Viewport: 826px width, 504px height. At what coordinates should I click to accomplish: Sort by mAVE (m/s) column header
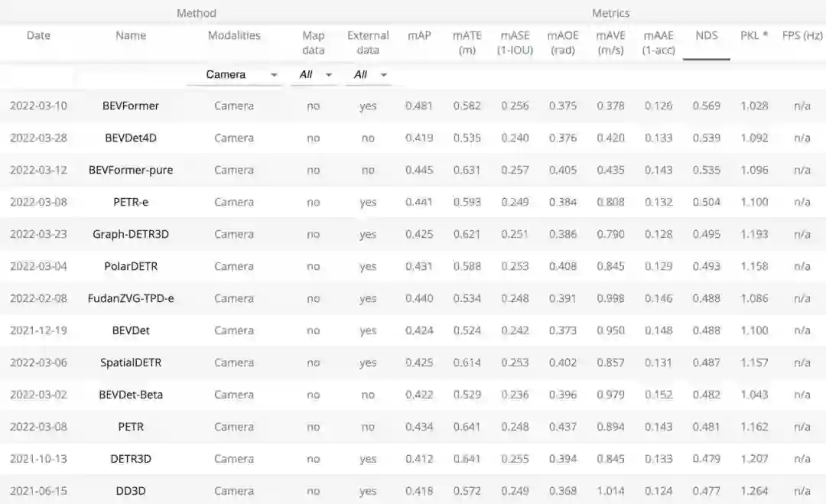[610, 43]
